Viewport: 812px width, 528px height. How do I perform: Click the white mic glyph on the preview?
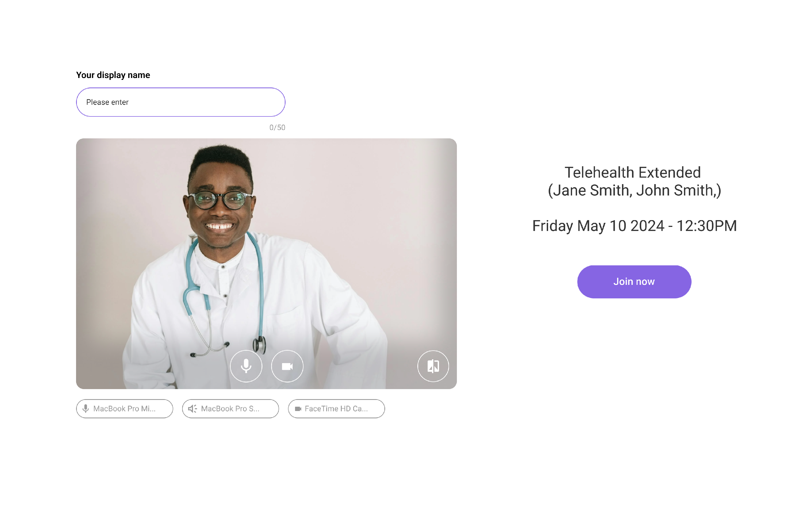tap(246, 366)
